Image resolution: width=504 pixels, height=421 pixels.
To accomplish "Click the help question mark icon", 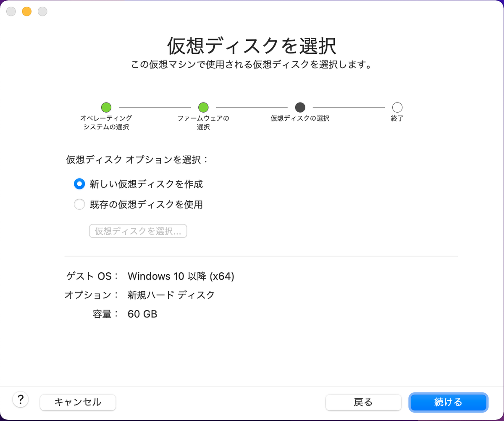I will 20,400.
